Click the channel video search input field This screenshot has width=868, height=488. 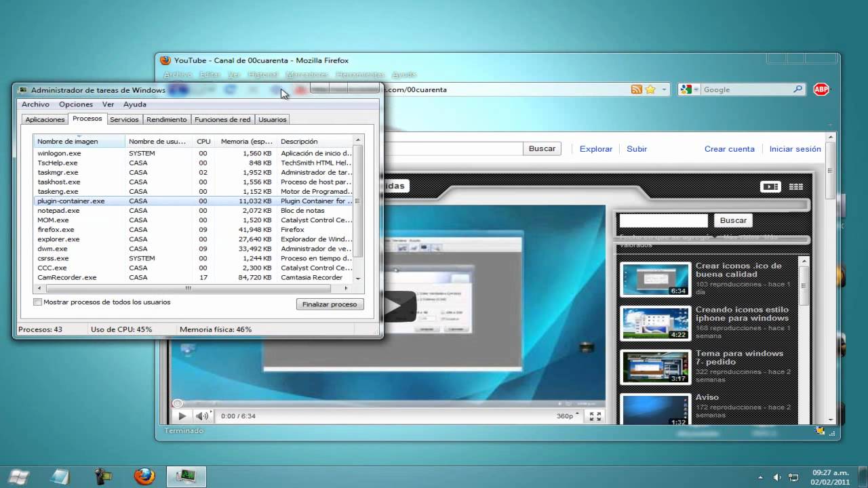663,220
